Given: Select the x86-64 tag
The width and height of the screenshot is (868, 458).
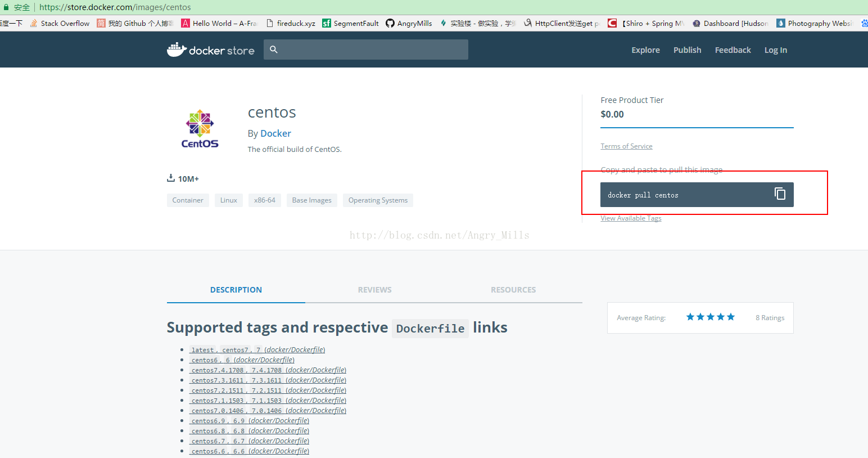Looking at the screenshot, I should [265, 200].
